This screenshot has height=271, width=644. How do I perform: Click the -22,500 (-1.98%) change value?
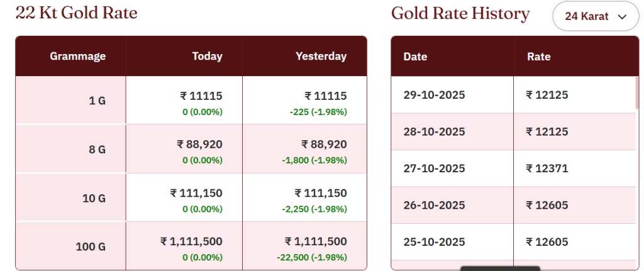312,257
